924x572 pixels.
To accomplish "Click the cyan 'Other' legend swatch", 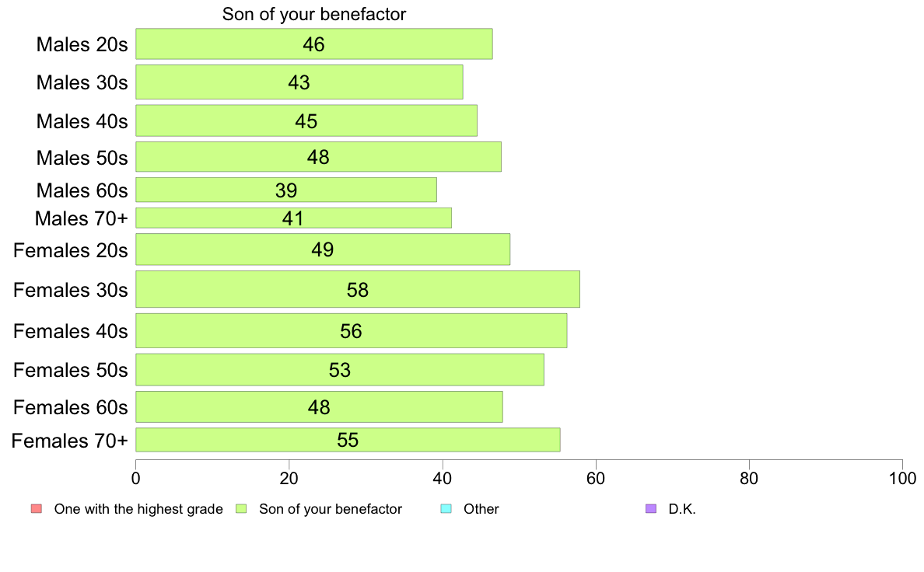I will (446, 508).
